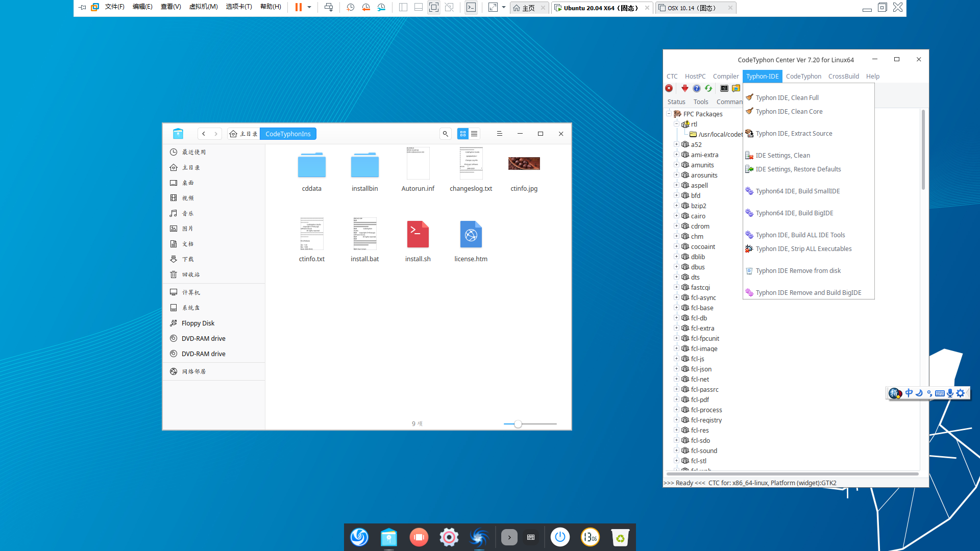Toggle Chinese input mode in IME bar
The height and width of the screenshot is (551, 980).
(909, 393)
